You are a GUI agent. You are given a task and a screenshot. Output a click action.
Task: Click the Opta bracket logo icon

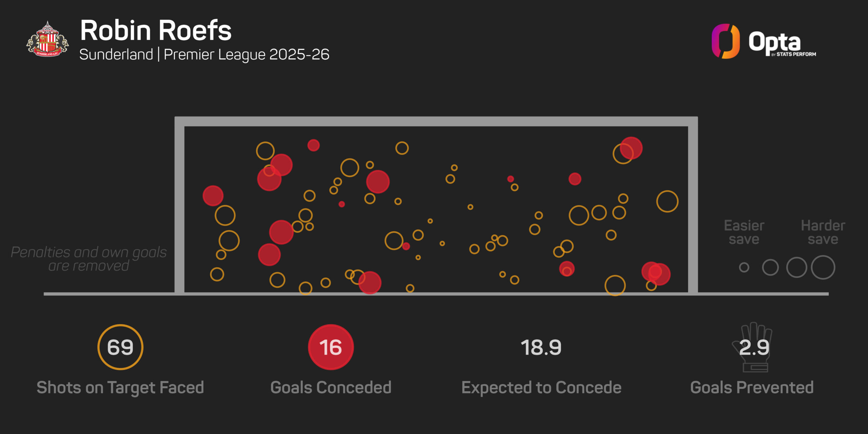pos(725,41)
